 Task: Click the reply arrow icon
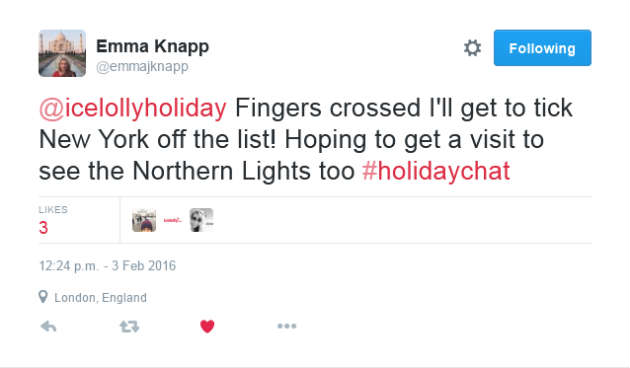[49, 326]
